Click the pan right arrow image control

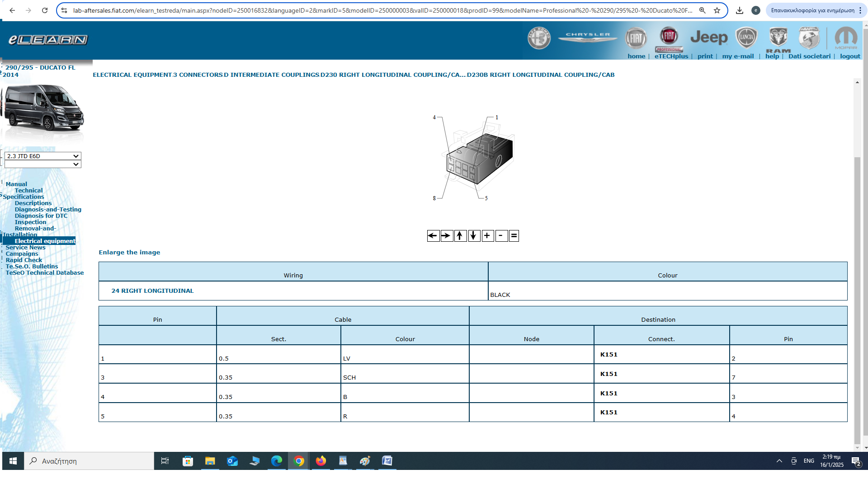coord(447,235)
